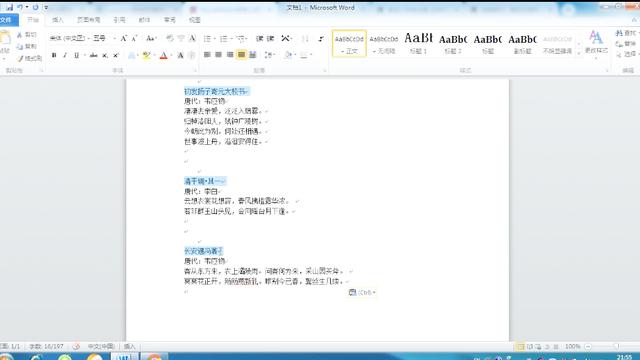Switch to the 开始 Home ribbon tab
This screenshot has height=360, width=640.
(33, 20)
